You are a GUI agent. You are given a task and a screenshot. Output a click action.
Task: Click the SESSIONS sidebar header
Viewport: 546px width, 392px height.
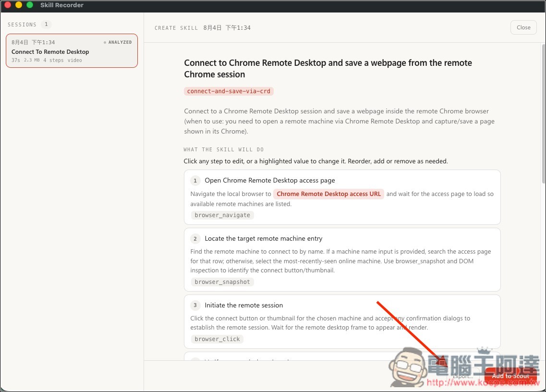(x=22, y=24)
